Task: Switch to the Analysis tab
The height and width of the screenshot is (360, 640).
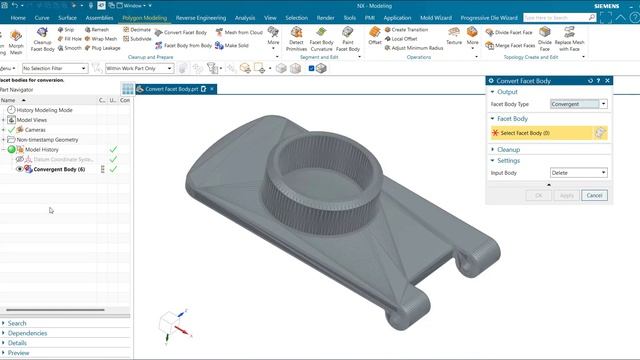Action: click(x=245, y=18)
